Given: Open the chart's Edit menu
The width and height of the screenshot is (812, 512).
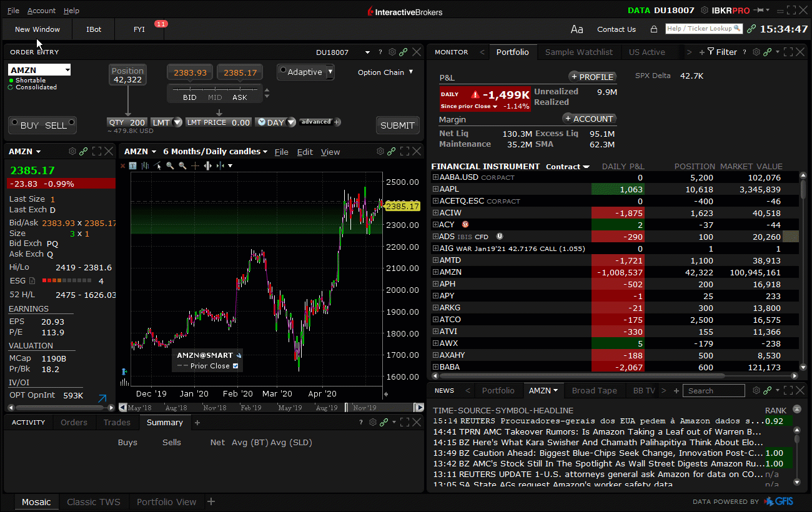Looking at the screenshot, I should pos(305,152).
